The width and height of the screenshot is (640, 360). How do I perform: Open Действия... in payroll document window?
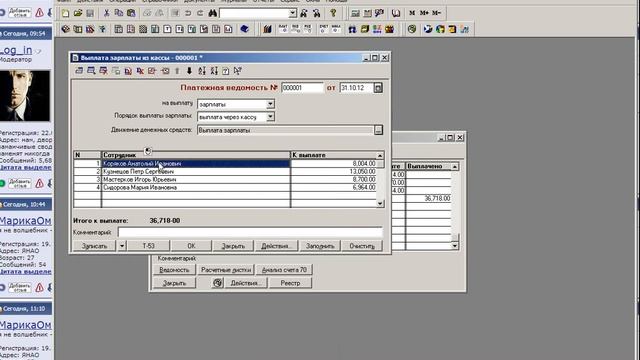pos(276,246)
